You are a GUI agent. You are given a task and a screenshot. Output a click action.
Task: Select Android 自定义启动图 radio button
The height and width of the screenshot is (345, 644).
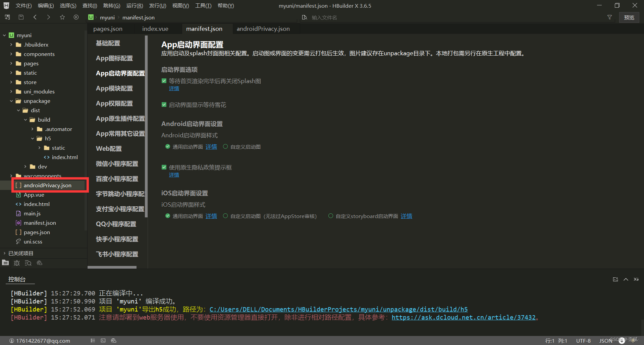click(225, 146)
